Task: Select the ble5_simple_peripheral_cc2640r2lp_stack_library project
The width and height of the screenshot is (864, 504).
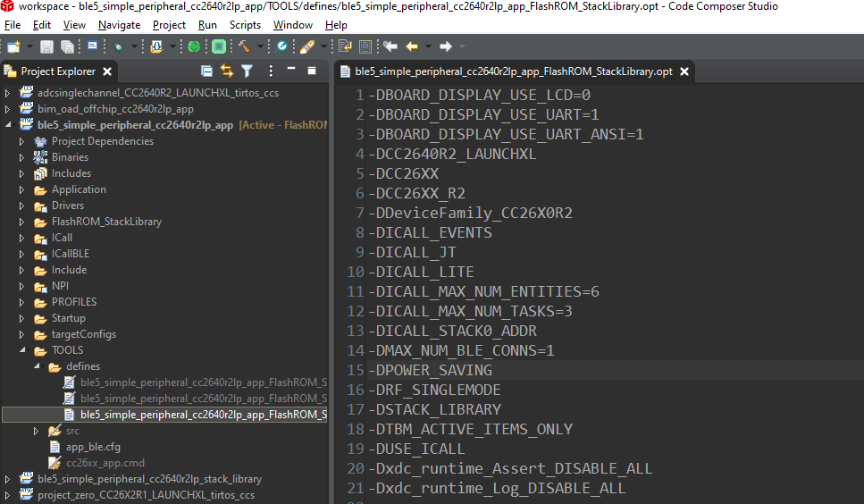Action: (149, 479)
